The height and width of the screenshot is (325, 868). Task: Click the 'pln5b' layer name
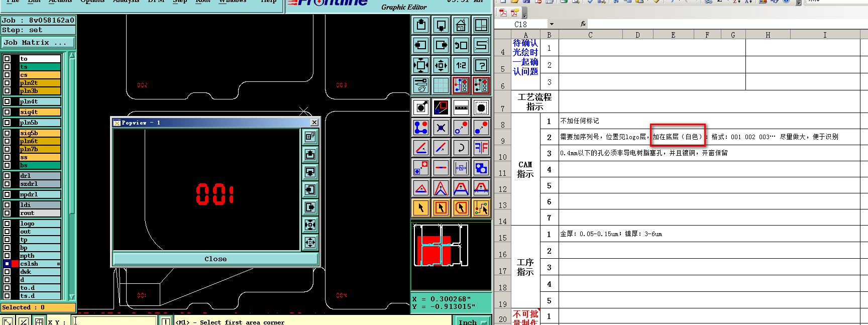[x=40, y=123]
